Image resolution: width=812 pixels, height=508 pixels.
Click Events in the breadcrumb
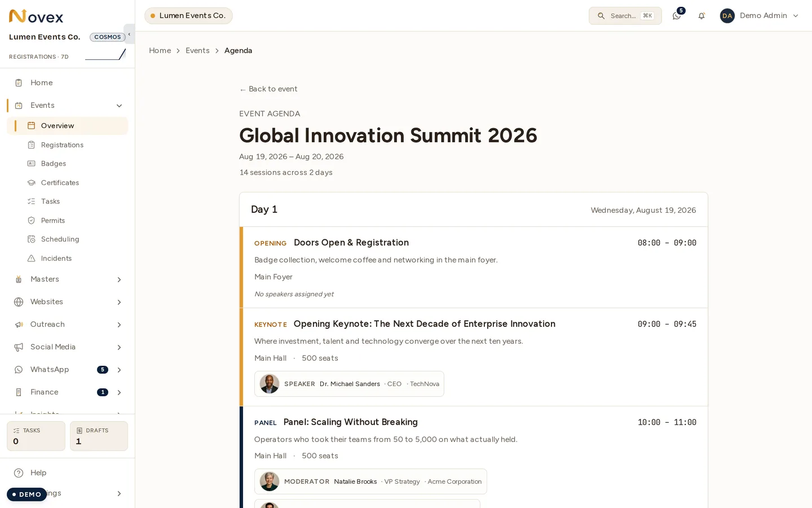pos(197,51)
